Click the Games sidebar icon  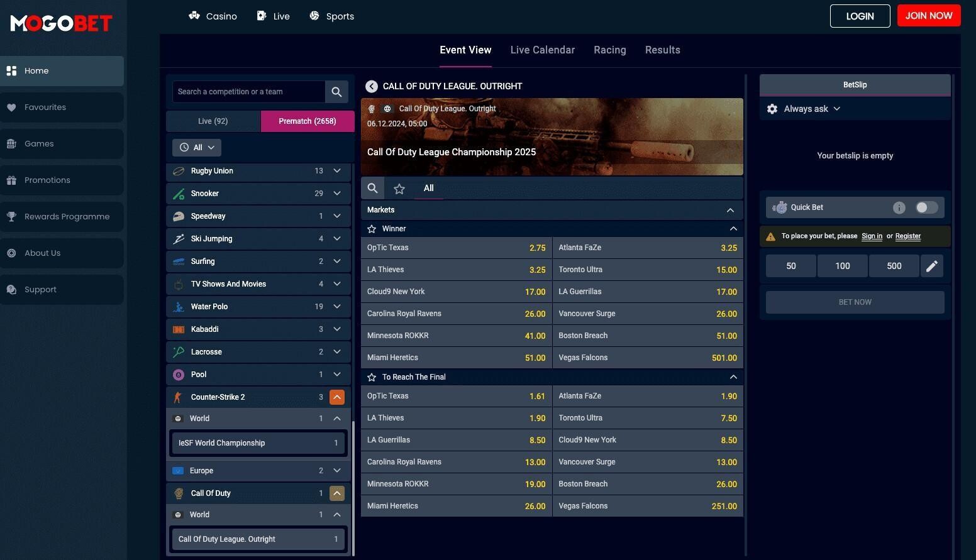[x=11, y=144]
